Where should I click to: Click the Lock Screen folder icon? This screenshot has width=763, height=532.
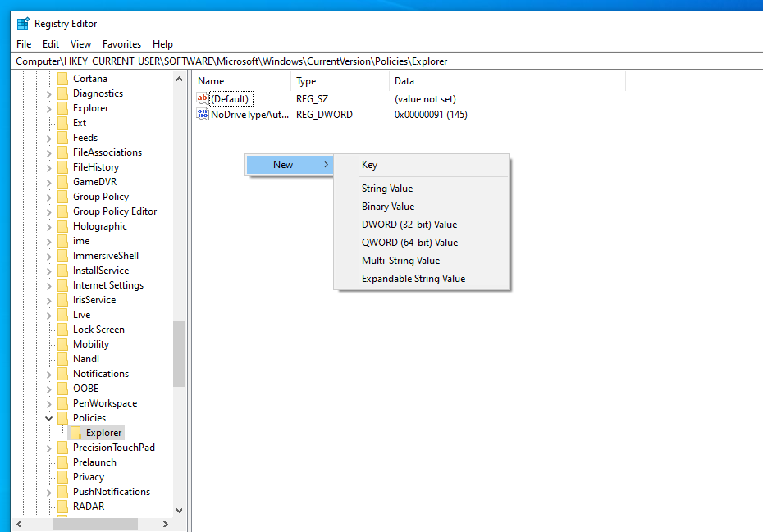click(62, 330)
